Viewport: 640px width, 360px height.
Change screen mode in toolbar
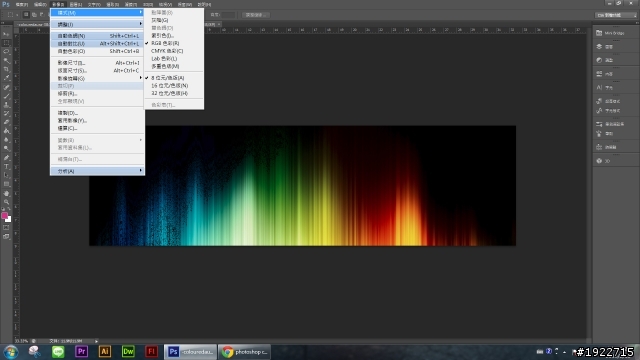tap(7, 237)
